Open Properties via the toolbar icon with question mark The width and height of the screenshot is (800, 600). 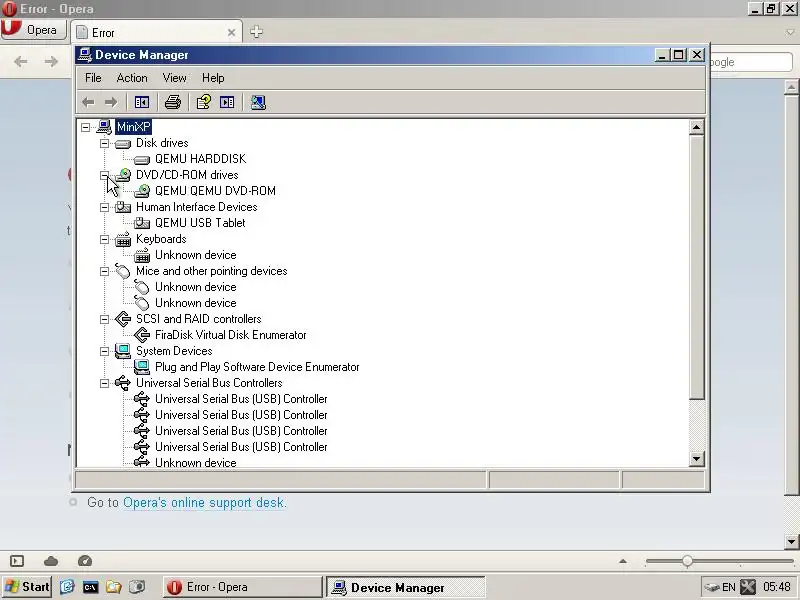[x=204, y=103]
